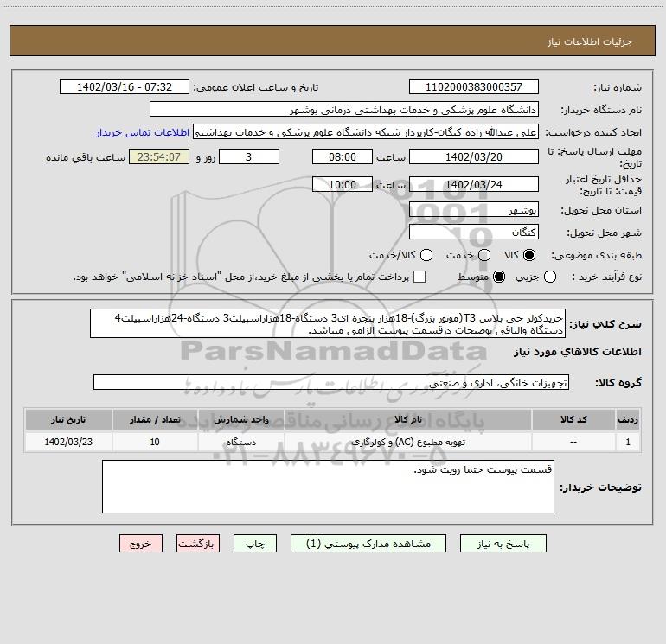The height and width of the screenshot is (644, 666).
Task: Click the buyer organization name field
Action: (344, 110)
